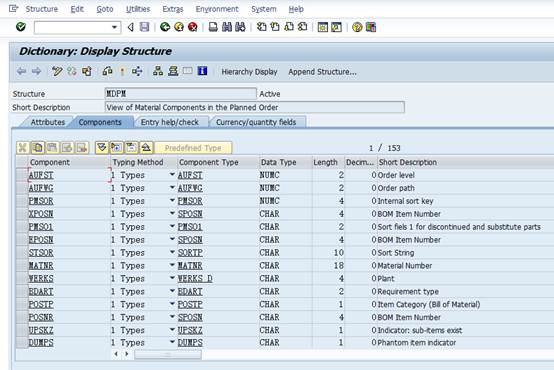Open Typing Method dropdown for POSTP row

pyautogui.click(x=172, y=304)
